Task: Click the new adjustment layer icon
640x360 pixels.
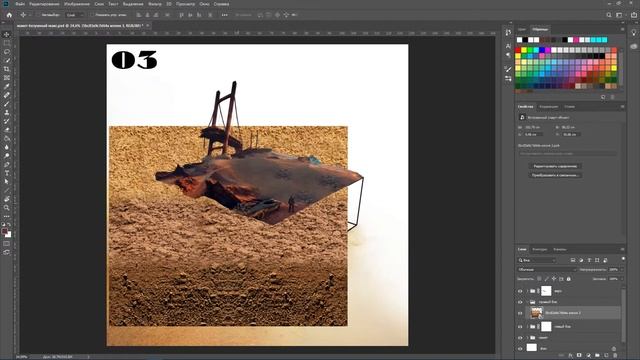Action: click(588, 356)
